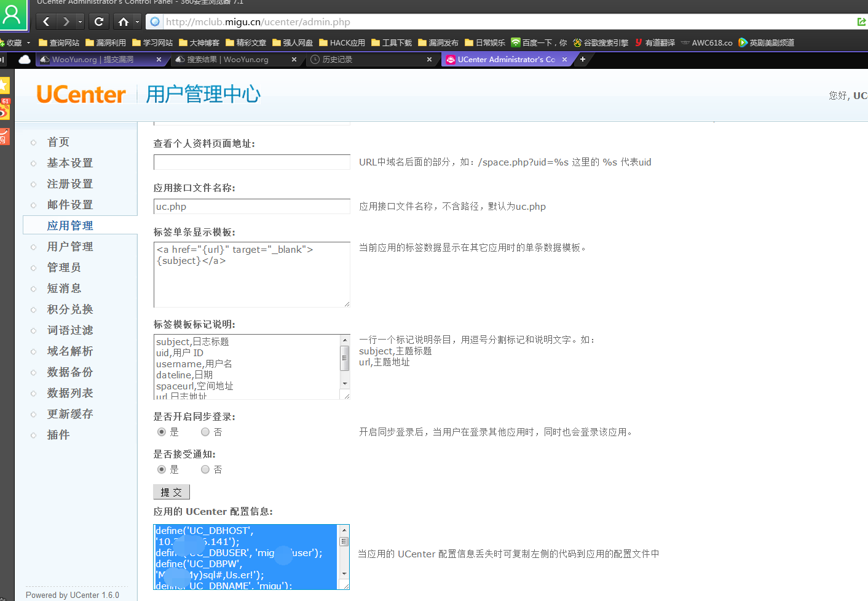Open 强人网盘 bookmark folder
This screenshot has height=601, width=868.
point(293,42)
